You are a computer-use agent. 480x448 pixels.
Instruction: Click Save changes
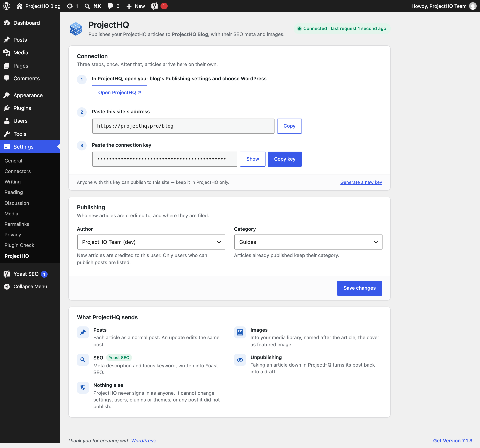[x=359, y=288]
